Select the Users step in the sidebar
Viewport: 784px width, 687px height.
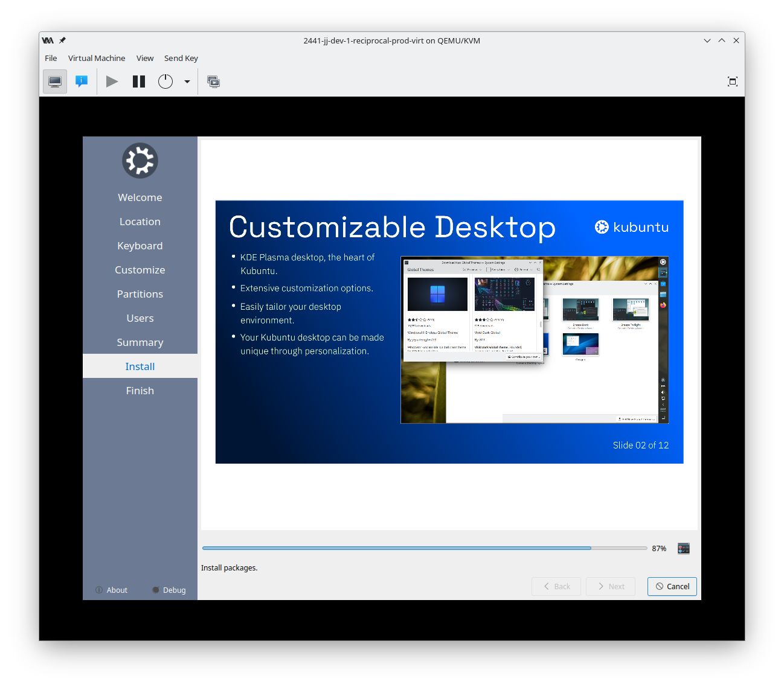140,318
